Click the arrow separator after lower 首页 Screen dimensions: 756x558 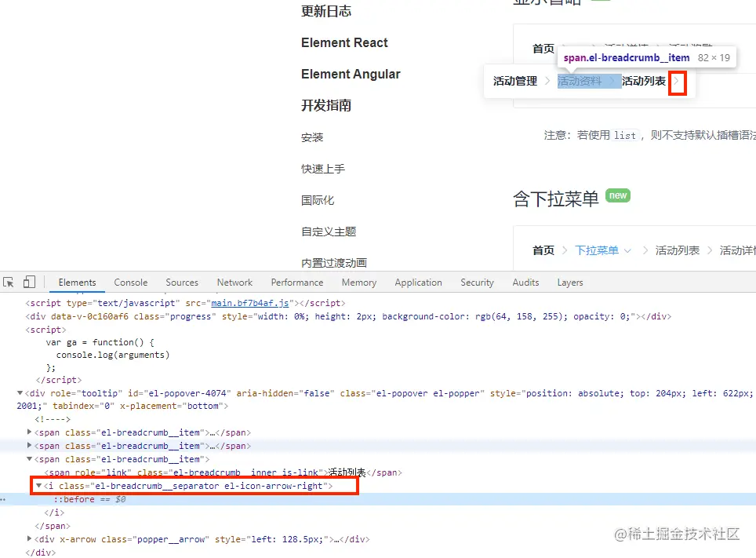pos(565,250)
